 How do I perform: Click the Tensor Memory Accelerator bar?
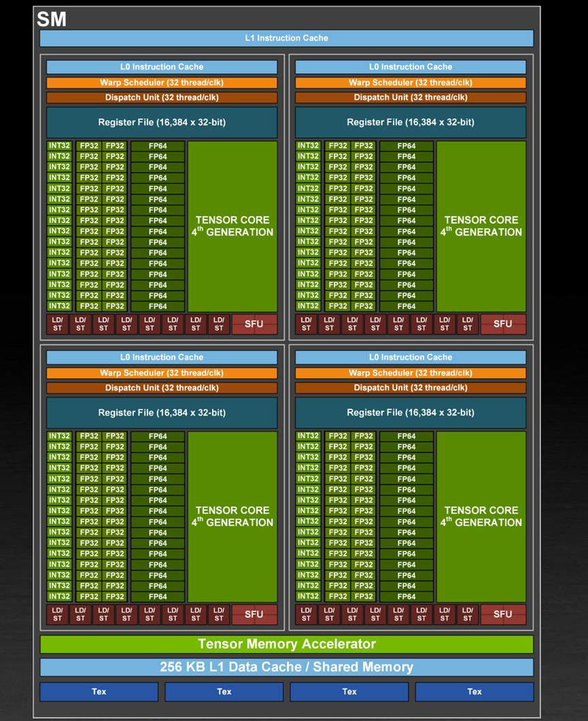(288, 644)
